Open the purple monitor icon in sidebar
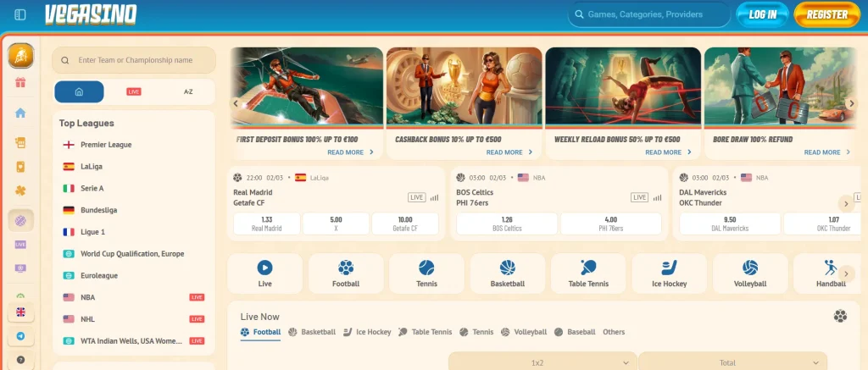The image size is (868, 370). click(20, 268)
